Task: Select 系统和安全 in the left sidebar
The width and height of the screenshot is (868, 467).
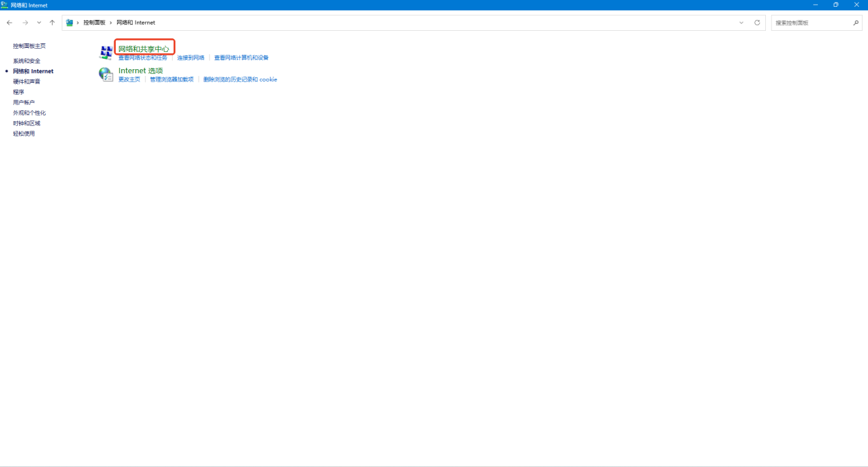Action: point(27,61)
